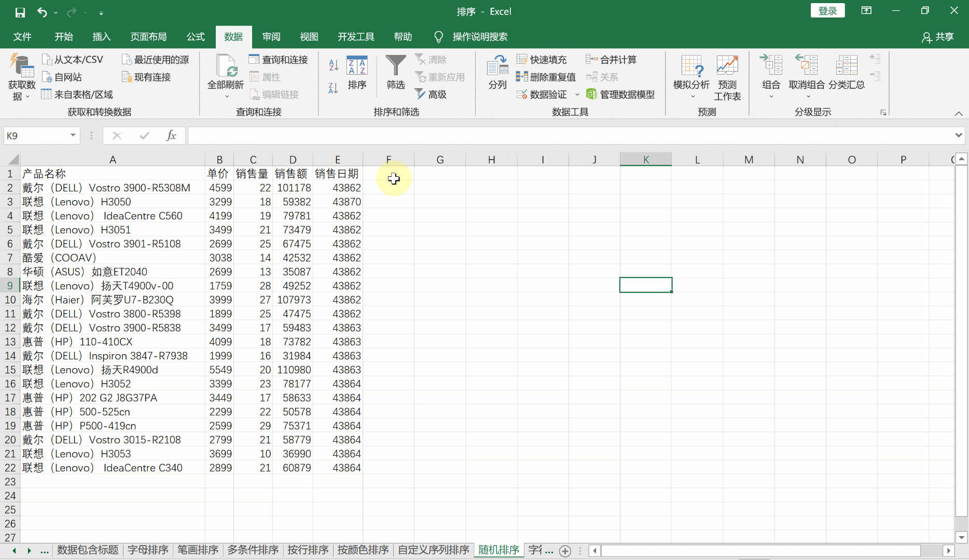Toggle the Filter (筛选) funnel
This screenshot has width=969, height=560.
point(396,73)
